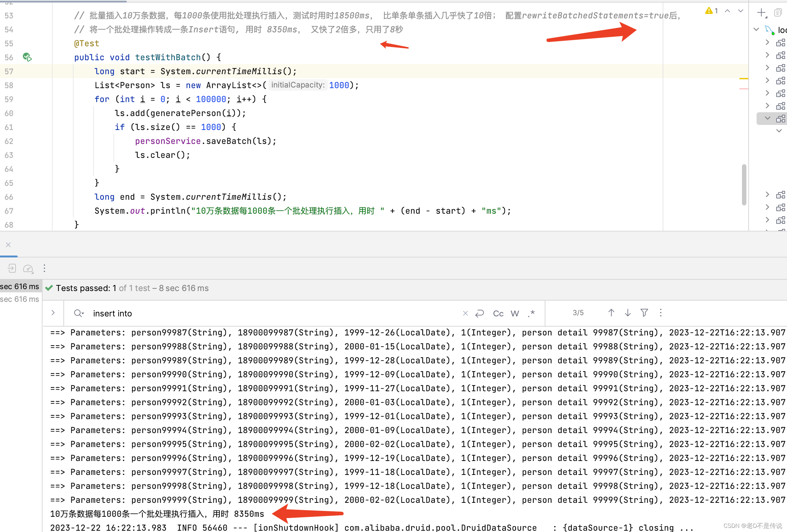This screenshot has height=532, width=787.
Task: Click the plus add icon in right panel
Action: tap(762, 13)
